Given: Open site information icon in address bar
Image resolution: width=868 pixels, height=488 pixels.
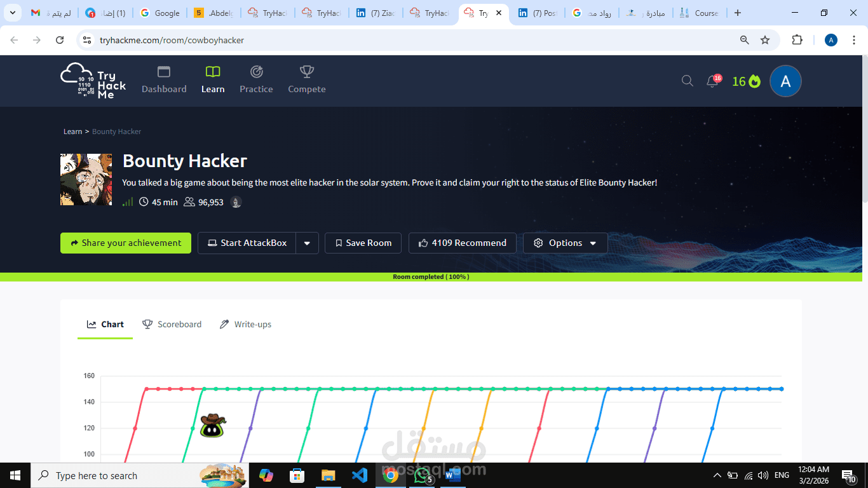Looking at the screenshot, I should click(x=88, y=40).
